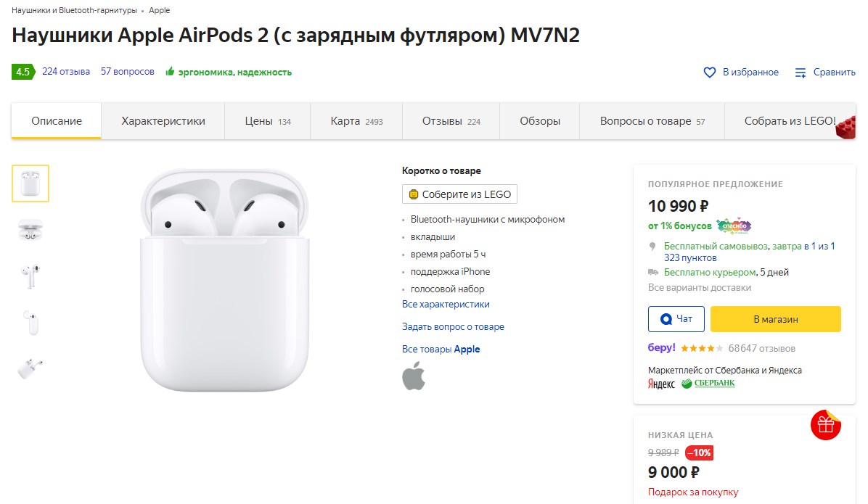868x504 pixels.
Task: Click the heart favorites icon
Action: [x=710, y=73]
